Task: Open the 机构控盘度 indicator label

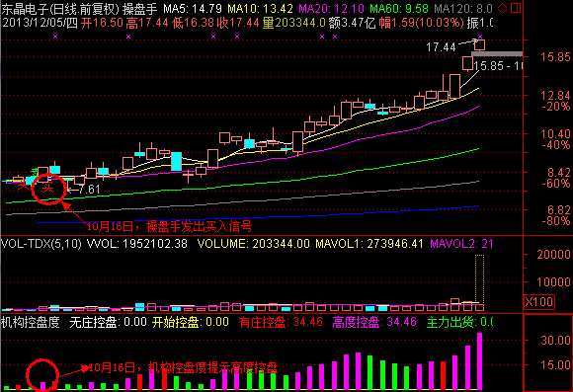Action: pos(30,322)
